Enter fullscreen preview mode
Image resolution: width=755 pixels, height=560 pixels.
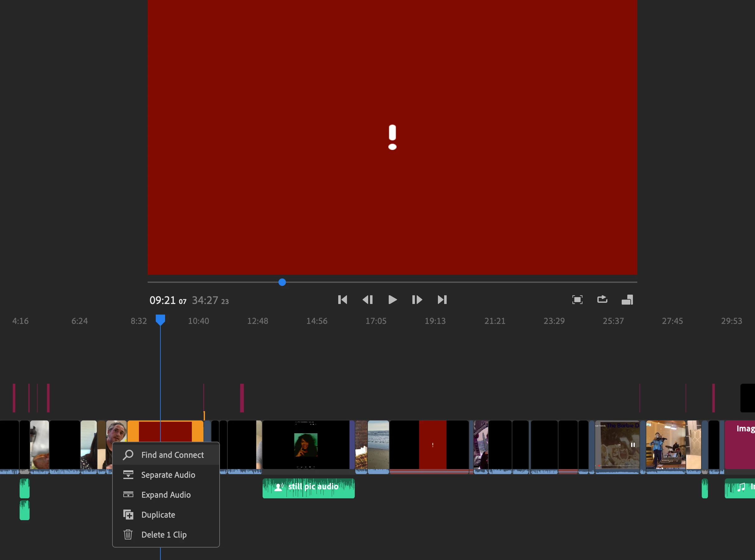coord(577,300)
